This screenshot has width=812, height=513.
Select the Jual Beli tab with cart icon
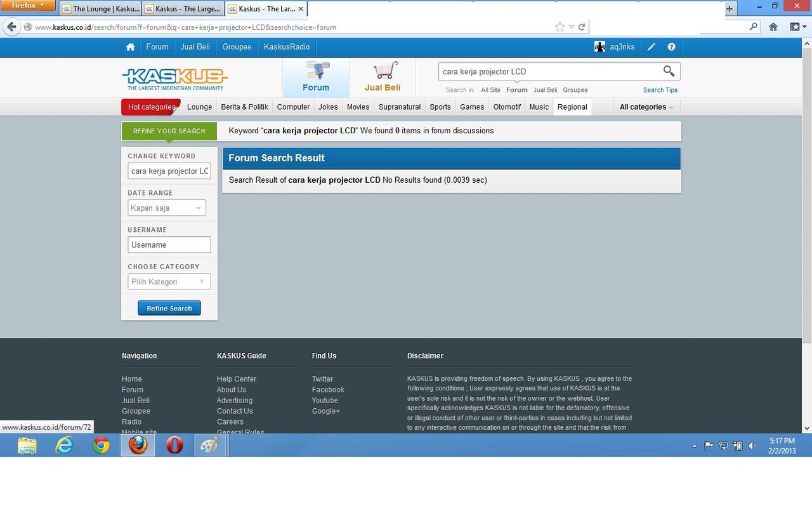(383, 77)
